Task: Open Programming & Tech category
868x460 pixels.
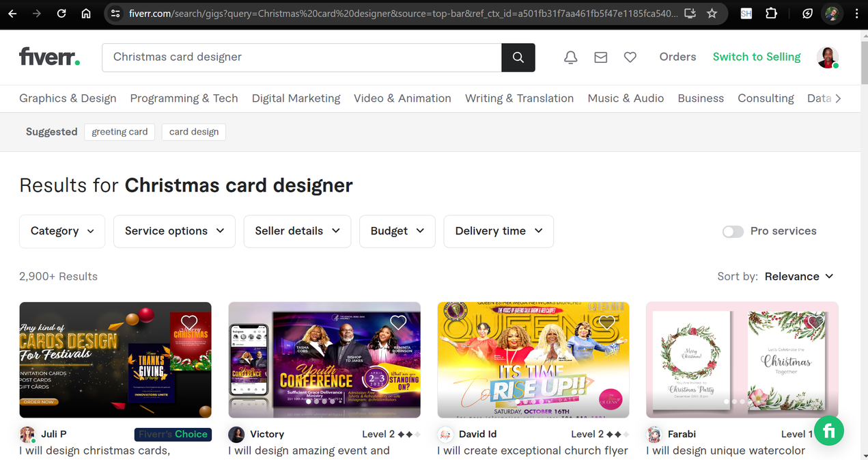Action: 184,98
